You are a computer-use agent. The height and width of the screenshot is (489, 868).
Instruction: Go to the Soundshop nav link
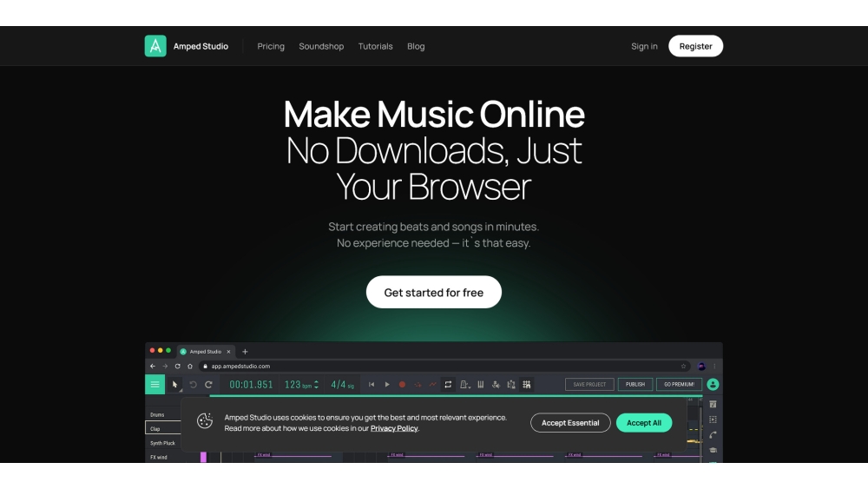321,46
